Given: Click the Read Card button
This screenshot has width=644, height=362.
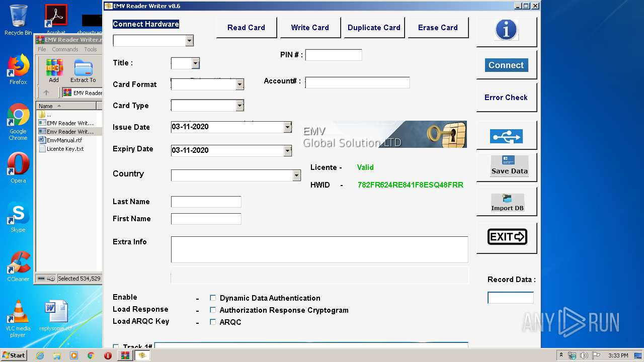Looking at the screenshot, I should point(246,28).
